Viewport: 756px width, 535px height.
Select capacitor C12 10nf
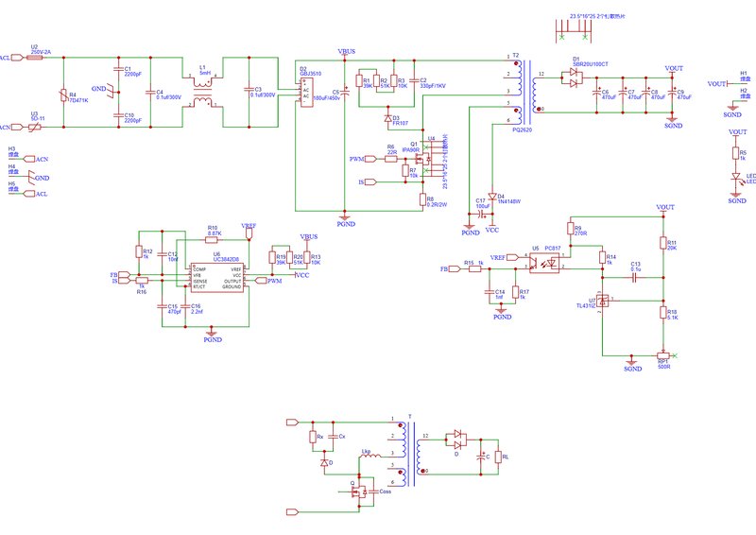click(x=162, y=254)
